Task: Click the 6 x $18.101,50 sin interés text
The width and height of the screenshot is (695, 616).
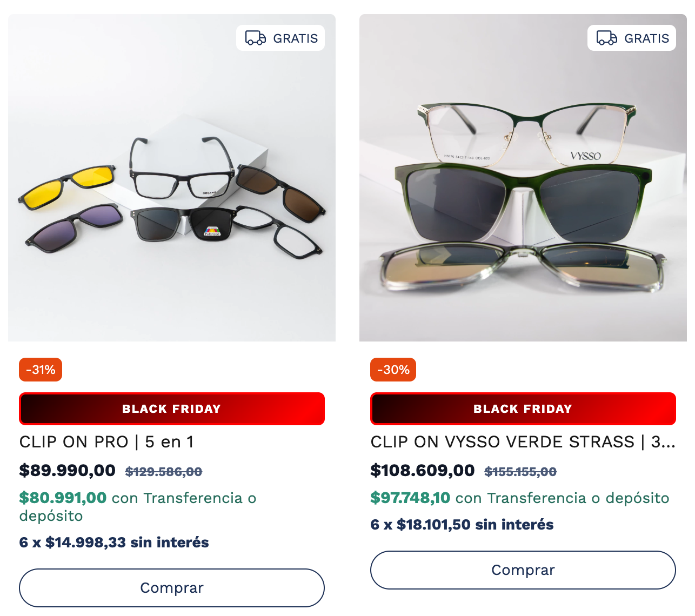Action: (462, 525)
